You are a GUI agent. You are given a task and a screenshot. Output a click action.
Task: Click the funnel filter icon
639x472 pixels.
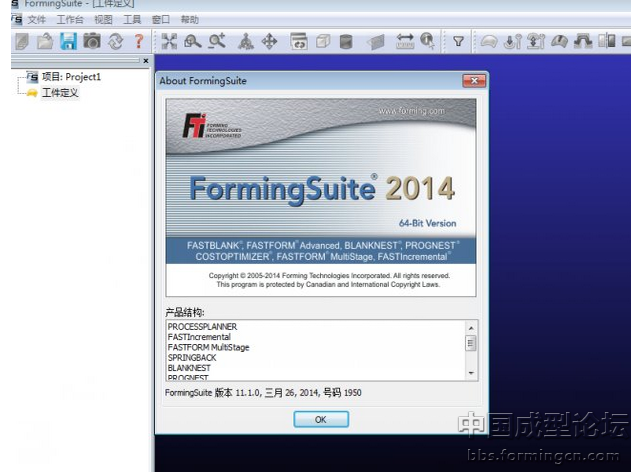(458, 41)
